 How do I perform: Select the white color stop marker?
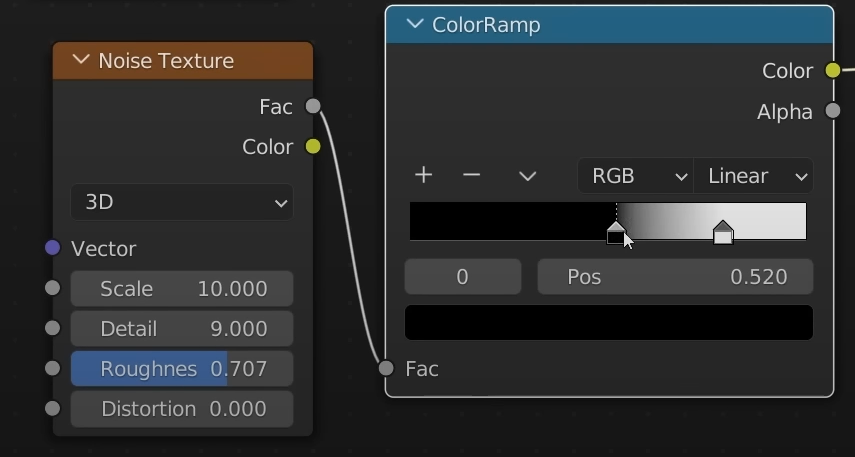723,234
